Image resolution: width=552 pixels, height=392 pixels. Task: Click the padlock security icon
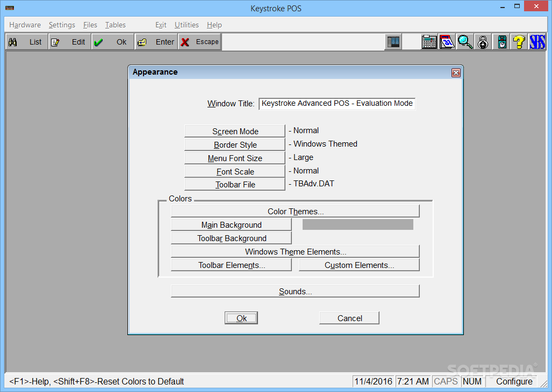[483, 42]
